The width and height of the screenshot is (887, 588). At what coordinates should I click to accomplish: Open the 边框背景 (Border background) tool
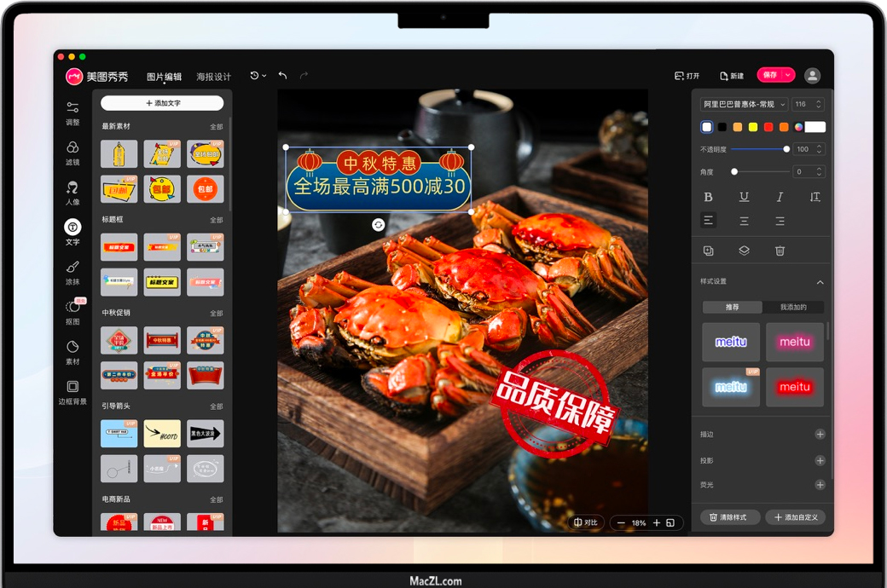(x=72, y=392)
